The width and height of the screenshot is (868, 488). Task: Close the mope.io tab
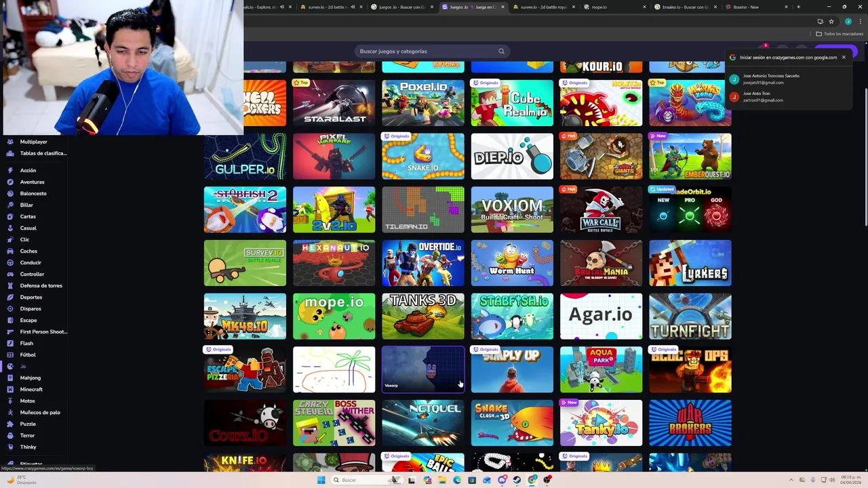644,7
